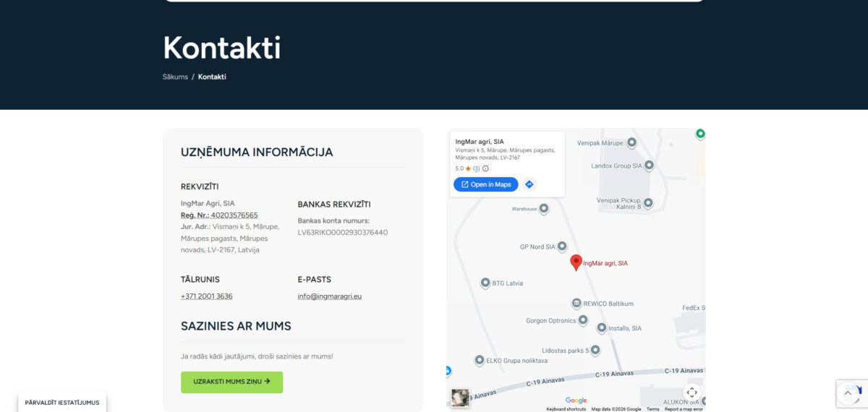The width and height of the screenshot is (868, 412).
Task: Switch to satellite view thumbnail
Action: click(x=460, y=398)
